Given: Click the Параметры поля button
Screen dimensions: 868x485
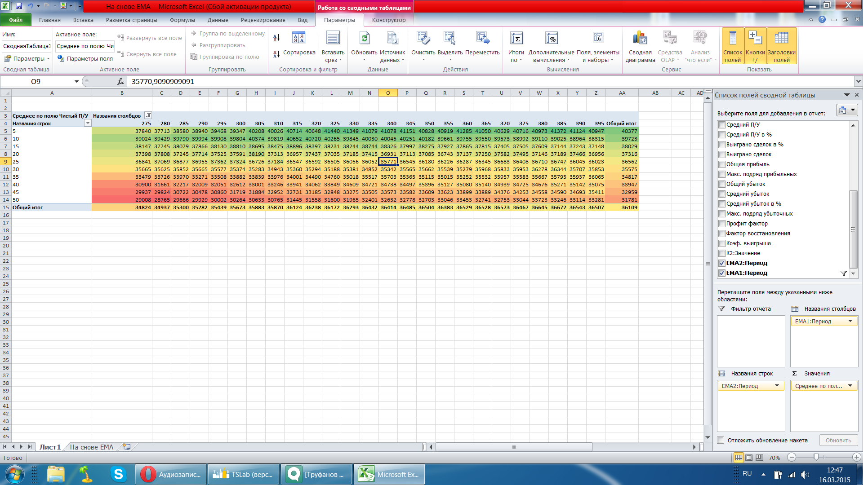Looking at the screenshot, I should point(85,59).
